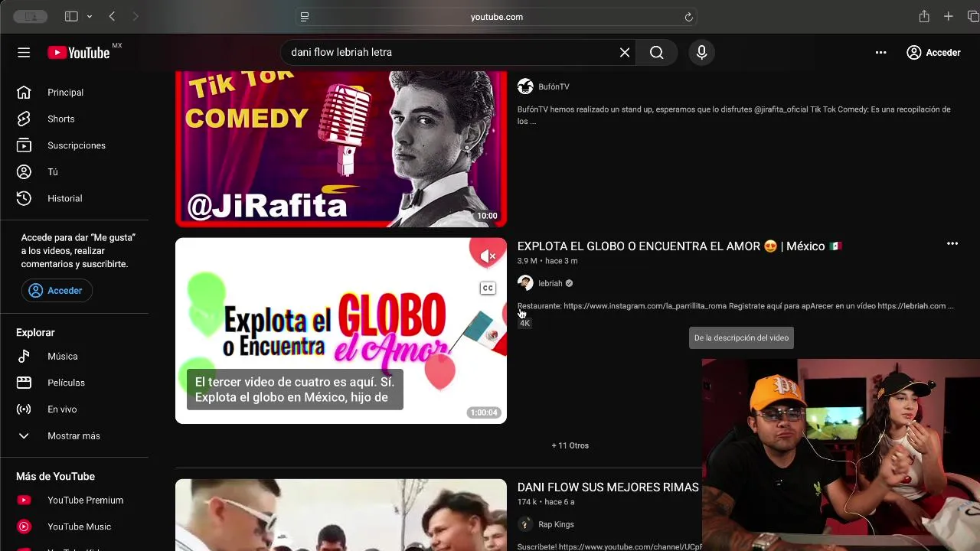Open the DANI FLOW SUS MEJORES RIMAS title
This screenshot has width=980, height=551.
(608, 487)
